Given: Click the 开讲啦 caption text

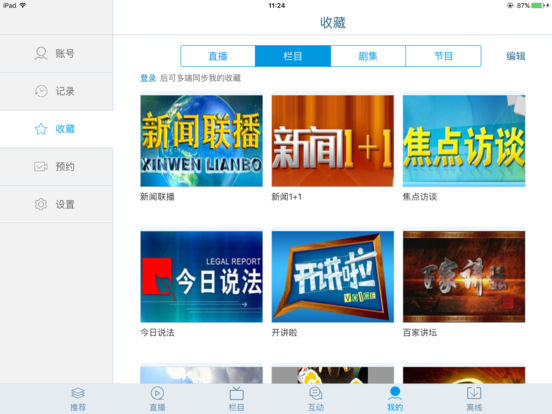Looking at the screenshot, I should point(284,332).
